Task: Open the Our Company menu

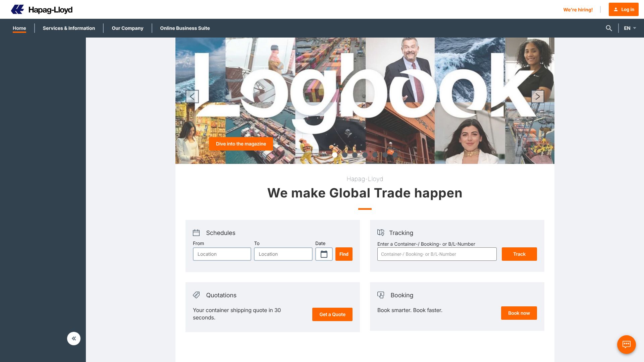Action: [x=127, y=28]
